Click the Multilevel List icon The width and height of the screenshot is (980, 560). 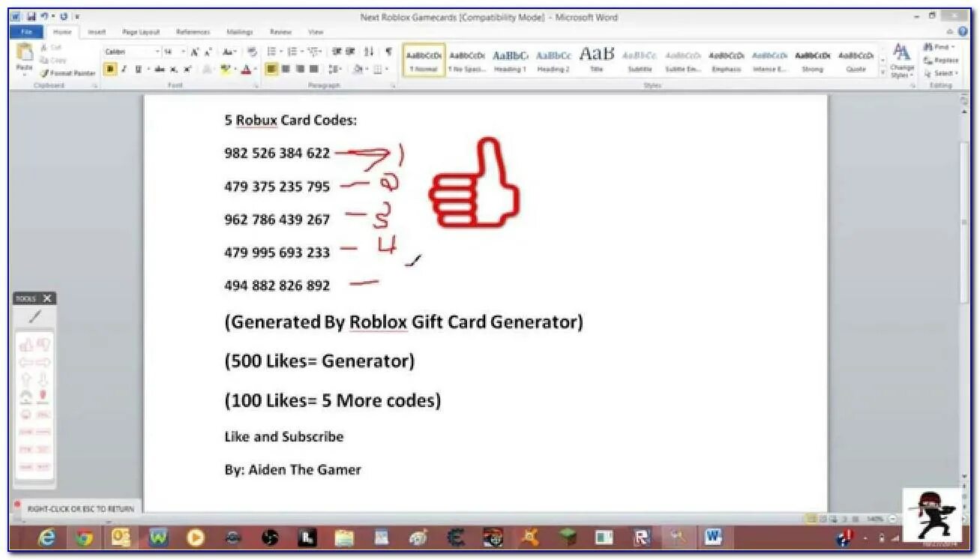click(314, 52)
